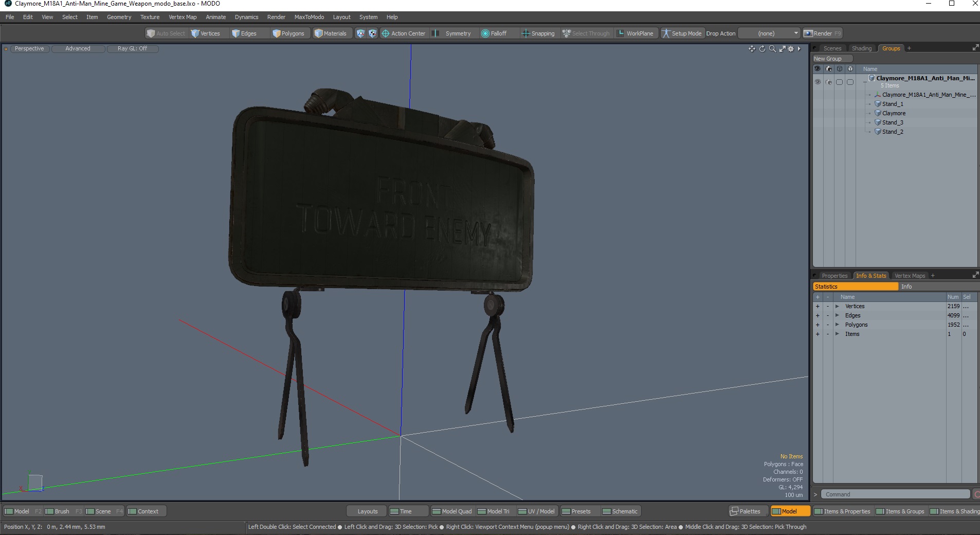Click the Info button
Screen dimensions: 980x535
(x=938, y=287)
